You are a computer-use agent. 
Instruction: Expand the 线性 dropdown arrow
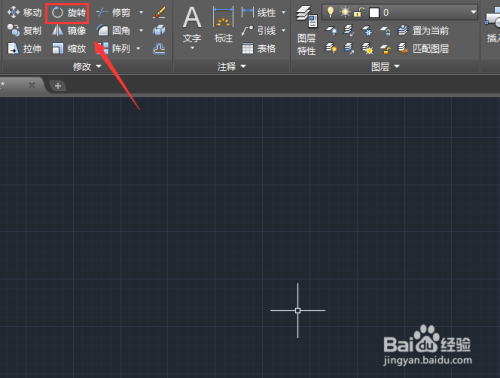pyautogui.click(x=283, y=13)
